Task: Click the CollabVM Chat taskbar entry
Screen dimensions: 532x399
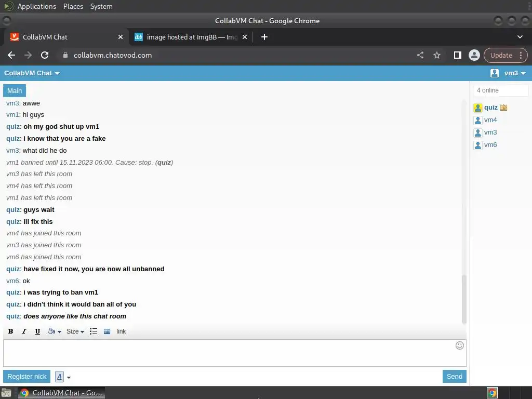Action: (x=61, y=393)
